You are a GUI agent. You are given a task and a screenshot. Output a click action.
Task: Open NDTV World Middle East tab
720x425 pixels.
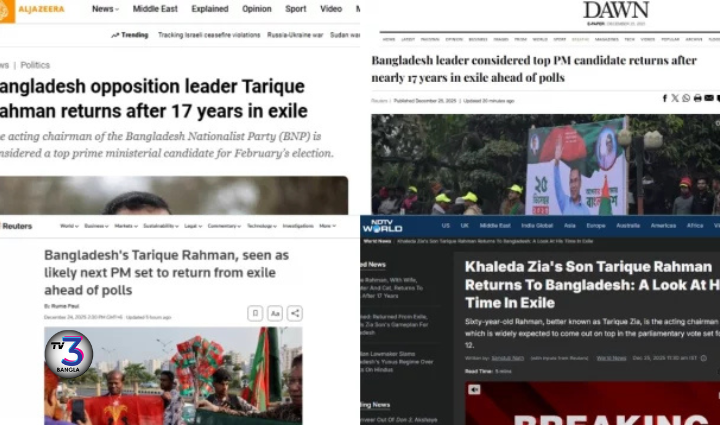coord(495,225)
